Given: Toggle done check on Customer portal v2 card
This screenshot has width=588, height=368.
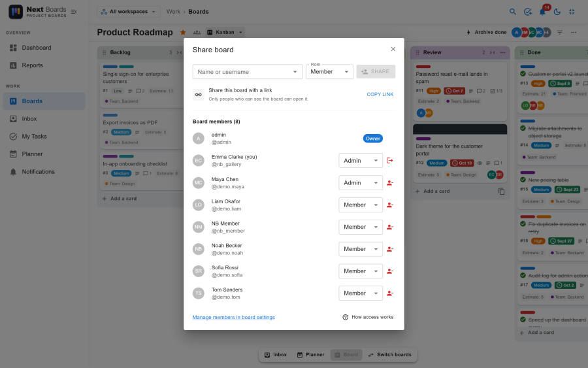Looking at the screenshot, I should tap(523, 74).
